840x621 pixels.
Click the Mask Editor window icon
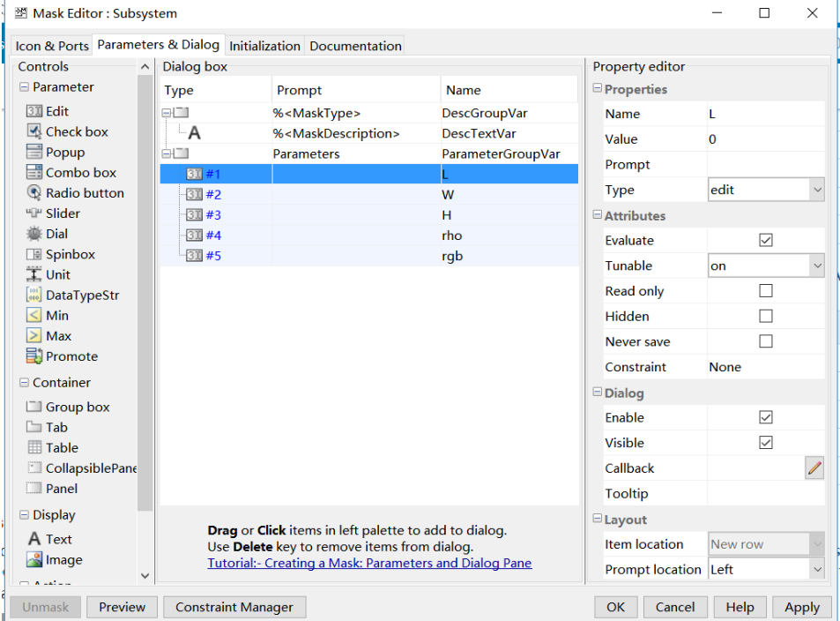pyautogui.click(x=20, y=13)
